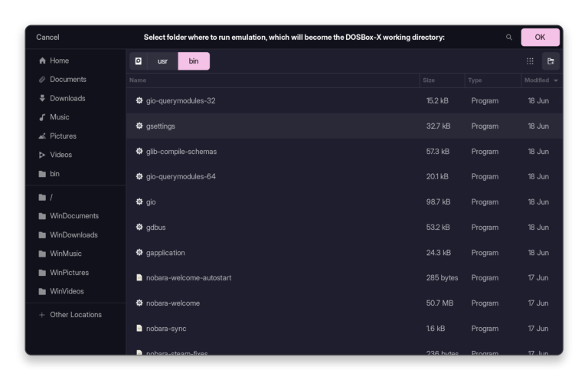Click the search magnifier icon
The width and height of the screenshot is (588, 380).
[x=509, y=38]
